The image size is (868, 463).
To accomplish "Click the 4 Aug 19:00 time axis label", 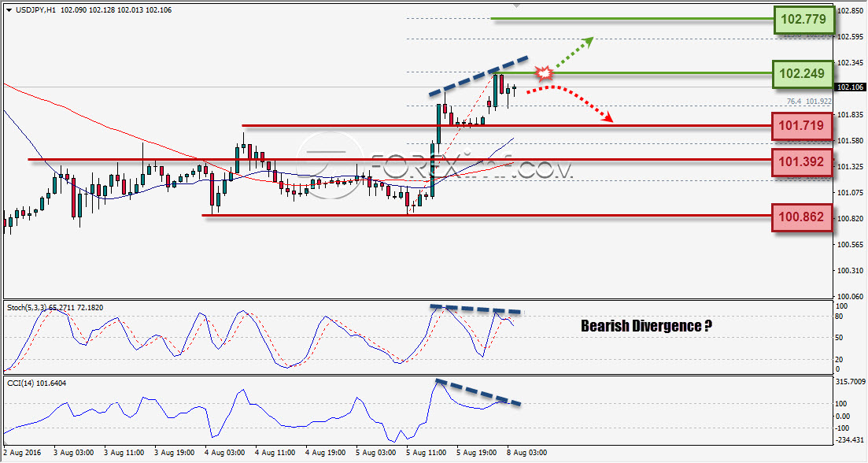I will point(326,453).
